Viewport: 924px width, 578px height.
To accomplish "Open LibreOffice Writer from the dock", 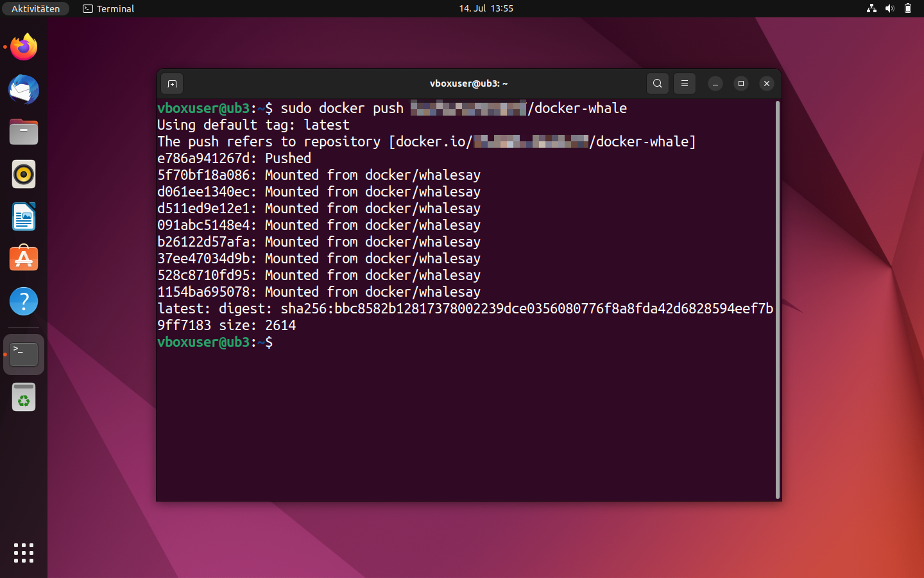I will [x=24, y=216].
